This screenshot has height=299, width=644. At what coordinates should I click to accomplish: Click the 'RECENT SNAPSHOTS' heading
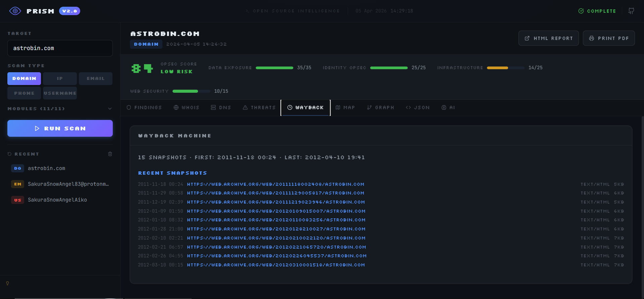coord(172,173)
